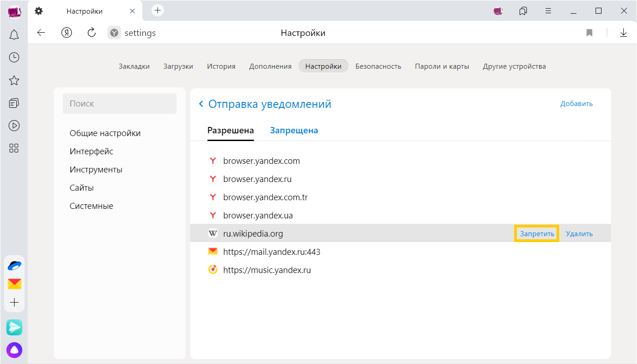The image size is (637, 364).
Task: Open Общие настройки category
Action: click(x=105, y=133)
